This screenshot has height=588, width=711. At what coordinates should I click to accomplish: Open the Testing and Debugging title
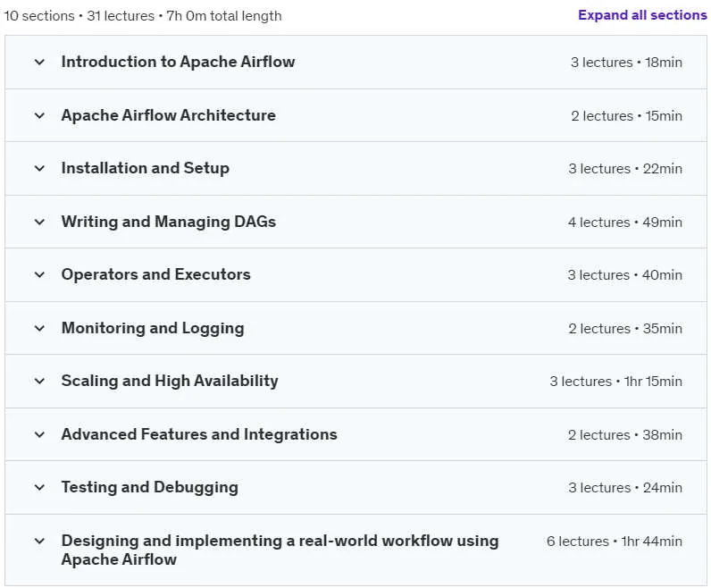(150, 487)
